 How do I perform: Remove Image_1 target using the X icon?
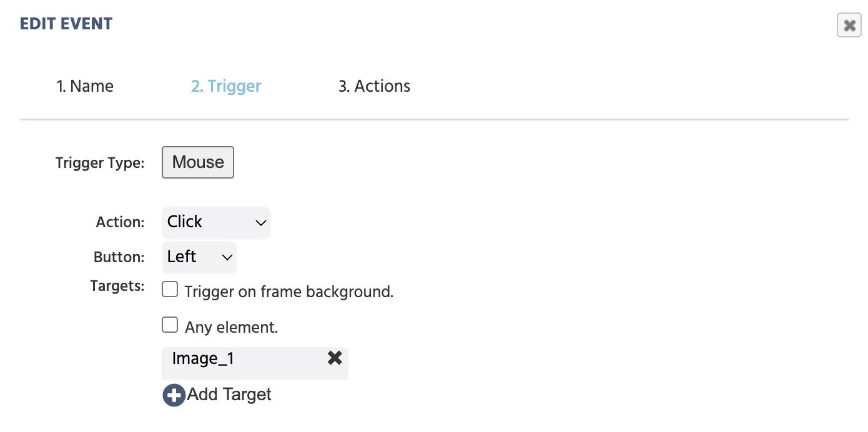[x=335, y=358]
